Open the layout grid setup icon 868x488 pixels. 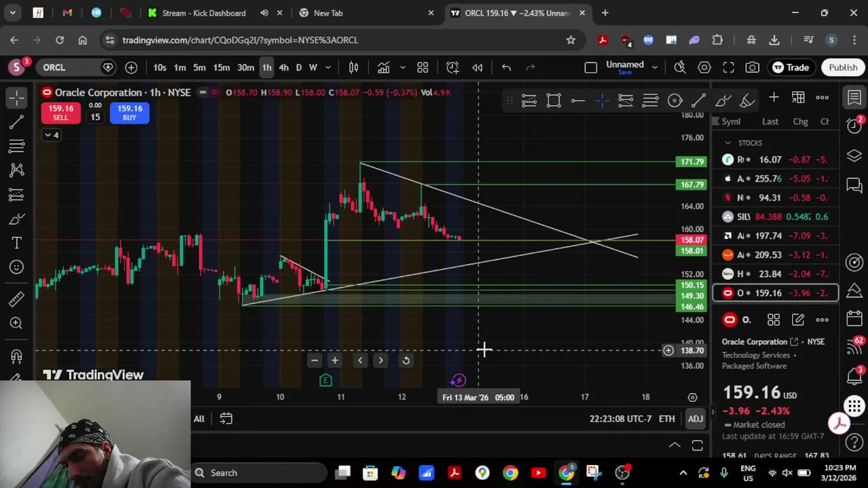(x=422, y=68)
